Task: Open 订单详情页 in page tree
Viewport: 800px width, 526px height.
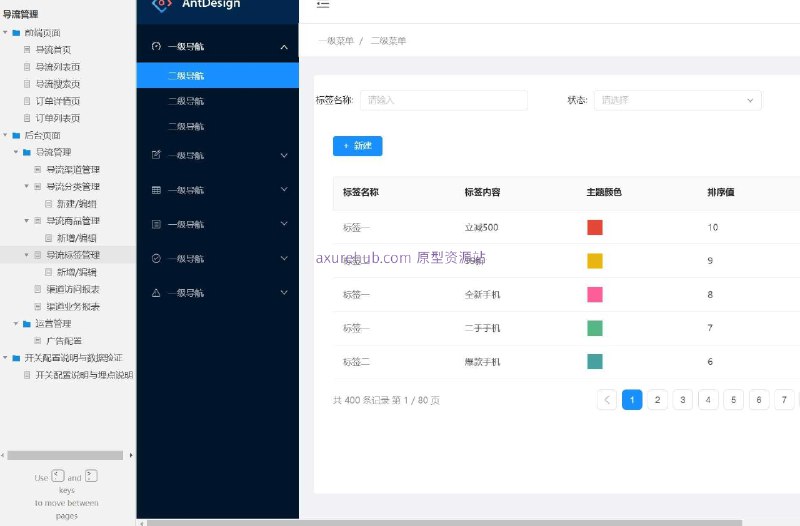Action: point(58,101)
